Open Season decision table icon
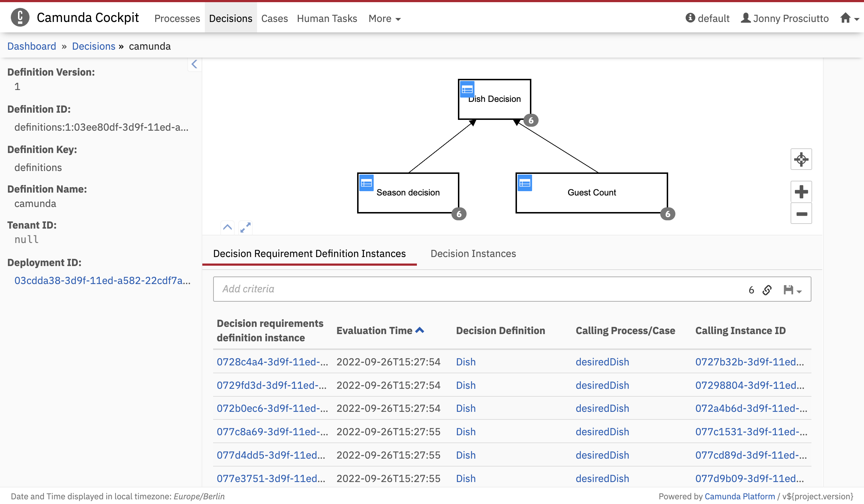The height and width of the screenshot is (504, 864). click(366, 183)
